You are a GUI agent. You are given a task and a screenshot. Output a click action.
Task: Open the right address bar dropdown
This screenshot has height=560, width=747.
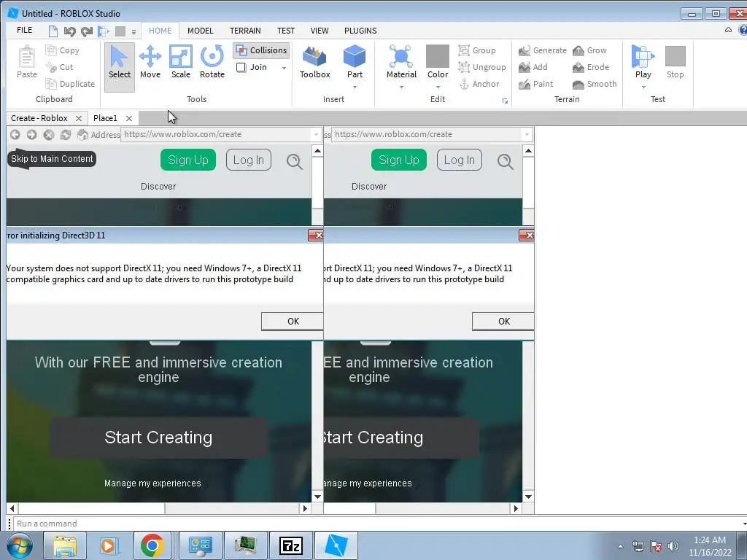tap(527, 135)
